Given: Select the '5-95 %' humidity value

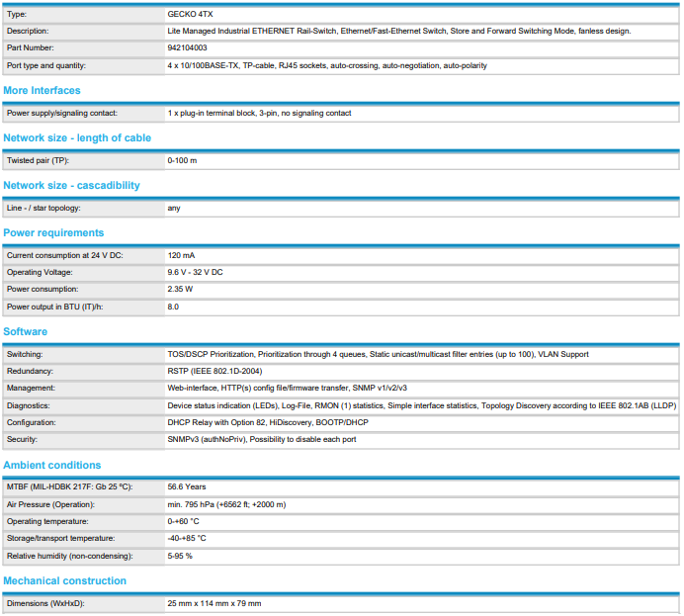Looking at the screenshot, I should (x=180, y=556).
